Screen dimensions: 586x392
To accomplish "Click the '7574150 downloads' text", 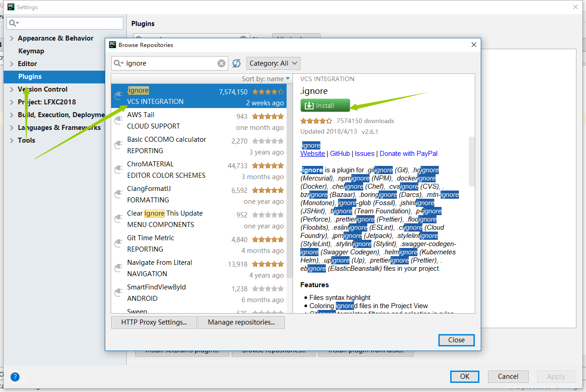I will (x=365, y=121).
